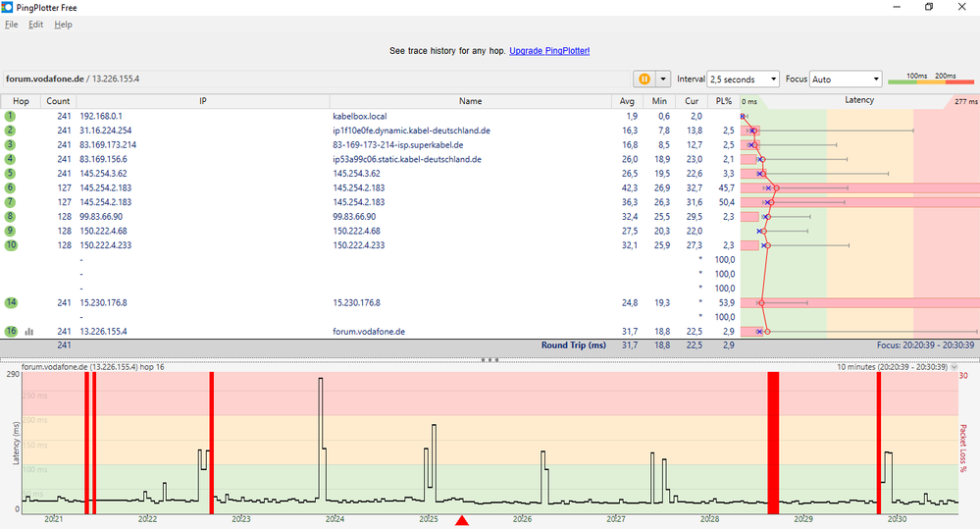Click the Count column header

(58, 101)
